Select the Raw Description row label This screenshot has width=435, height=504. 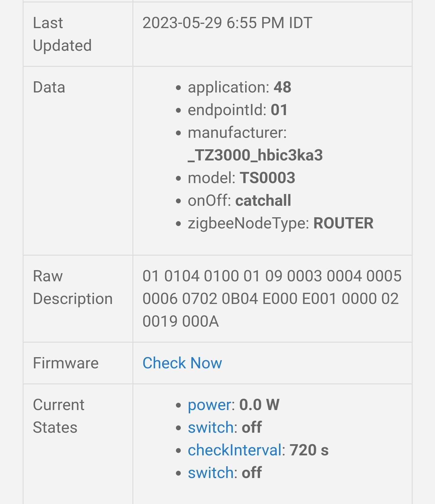(x=73, y=287)
